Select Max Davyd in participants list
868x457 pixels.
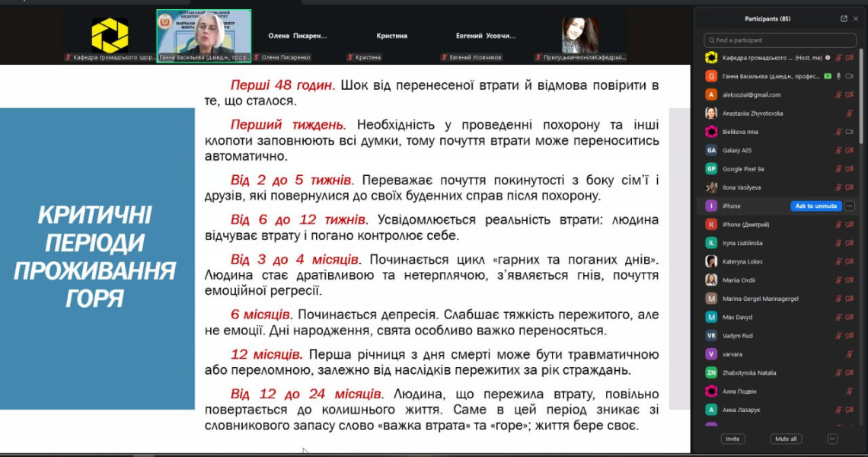pos(737,317)
